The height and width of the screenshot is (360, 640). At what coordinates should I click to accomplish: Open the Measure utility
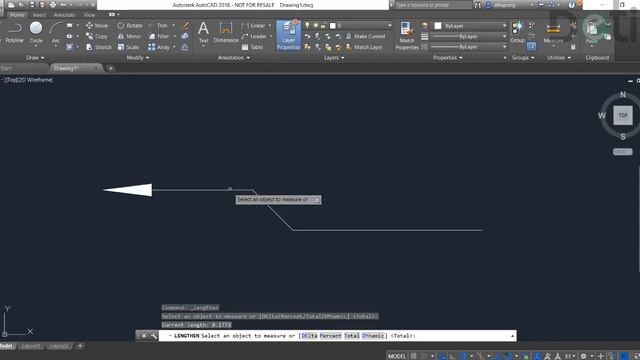tap(553, 33)
